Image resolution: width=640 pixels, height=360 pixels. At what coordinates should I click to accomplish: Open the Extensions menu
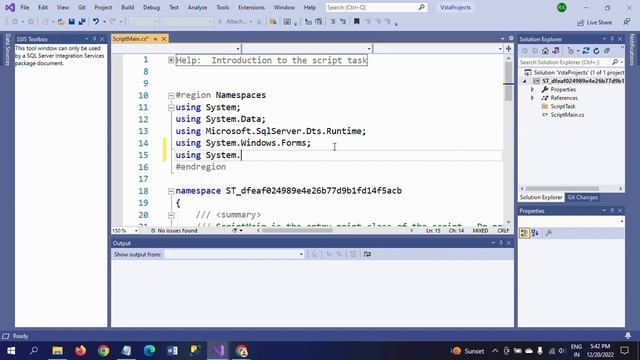click(251, 7)
